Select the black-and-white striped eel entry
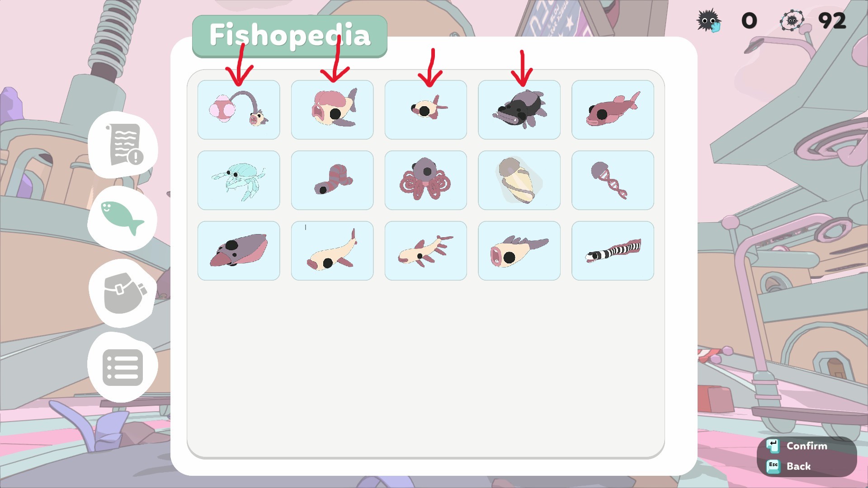 point(613,251)
